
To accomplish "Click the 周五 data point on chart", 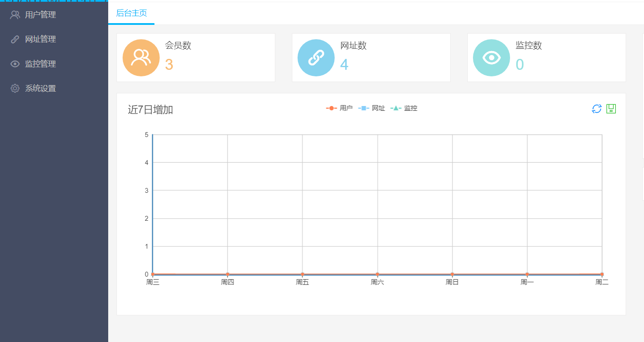I will click(x=302, y=274).
